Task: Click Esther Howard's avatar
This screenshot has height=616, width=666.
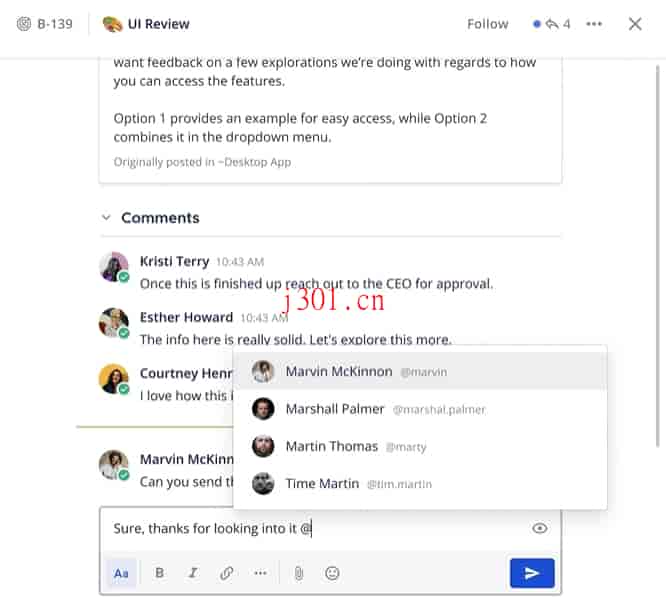Action: pyautogui.click(x=114, y=323)
